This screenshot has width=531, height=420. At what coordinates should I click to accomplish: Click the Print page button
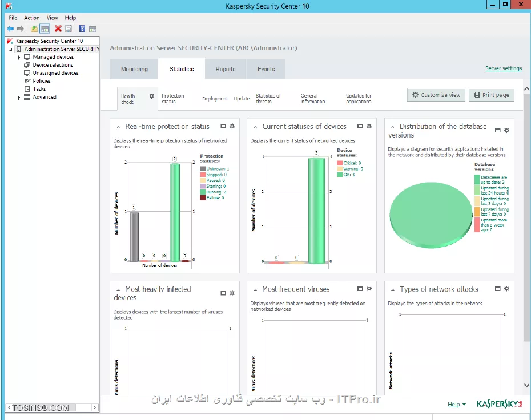coord(492,95)
